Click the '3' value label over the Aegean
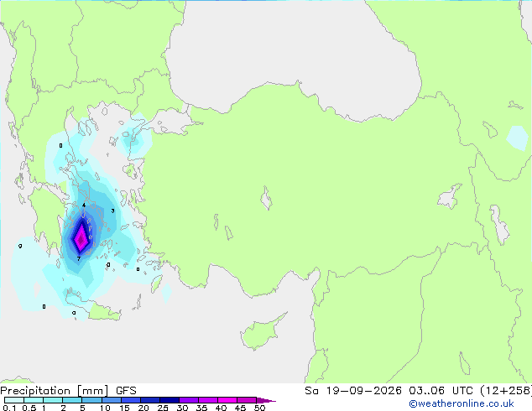Image resolution: width=532 pixels, height=411 pixels. click(x=112, y=211)
